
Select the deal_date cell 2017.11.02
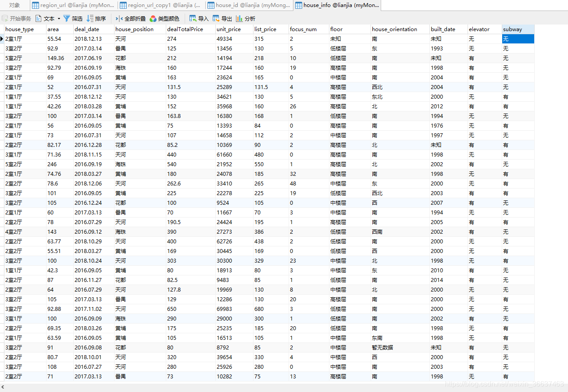pos(94,309)
